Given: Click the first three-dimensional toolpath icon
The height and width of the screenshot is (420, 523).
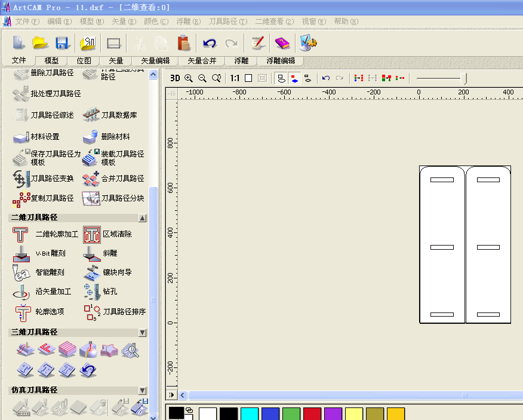Looking at the screenshot, I should tap(25, 350).
